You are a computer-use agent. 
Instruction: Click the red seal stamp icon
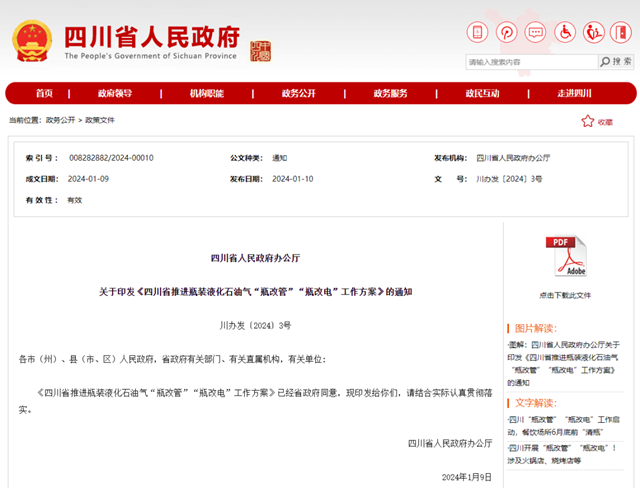click(260, 51)
